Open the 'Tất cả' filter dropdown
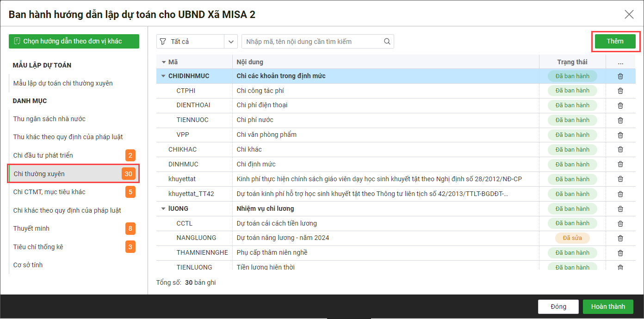This screenshot has width=644, height=319. [231, 42]
